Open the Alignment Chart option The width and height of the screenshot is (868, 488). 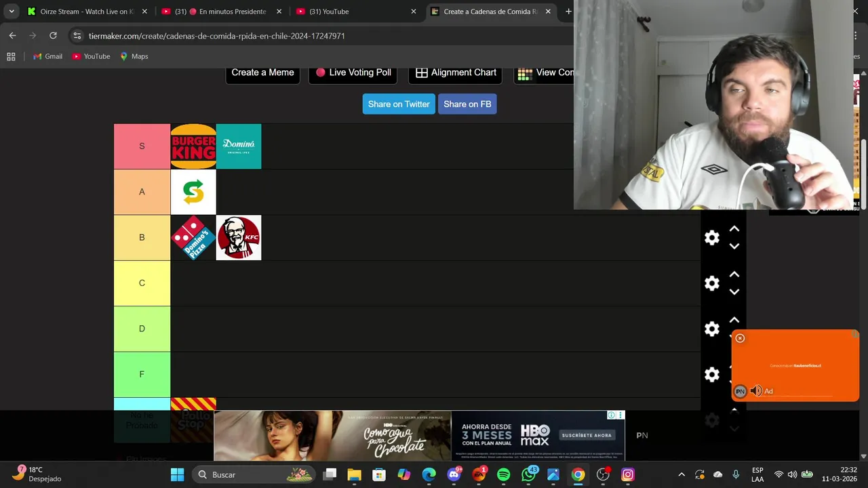(x=456, y=73)
